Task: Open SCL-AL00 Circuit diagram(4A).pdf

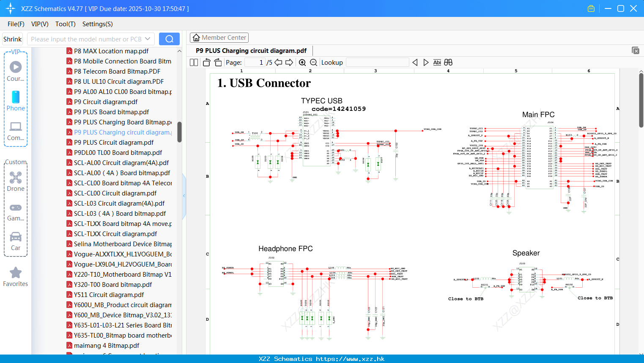Action: pyautogui.click(x=121, y=163)
